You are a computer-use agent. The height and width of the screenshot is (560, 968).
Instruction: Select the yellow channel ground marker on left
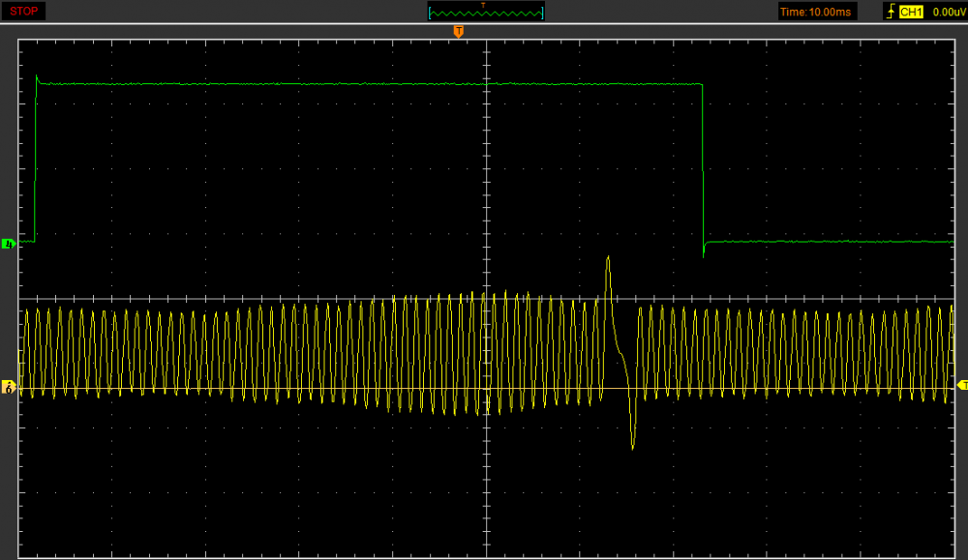[x=9, y=388]
